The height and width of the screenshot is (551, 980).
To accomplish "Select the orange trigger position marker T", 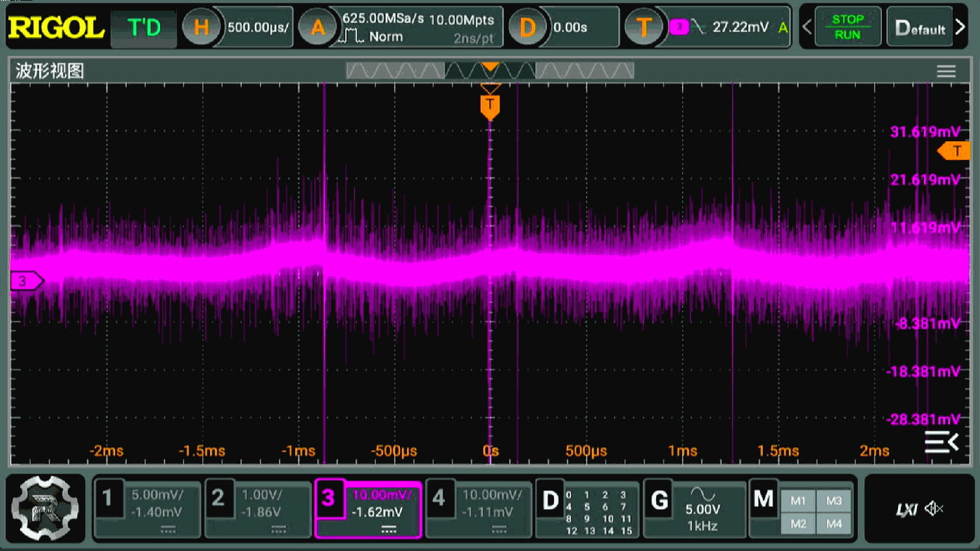I will [x=490, y=106].
